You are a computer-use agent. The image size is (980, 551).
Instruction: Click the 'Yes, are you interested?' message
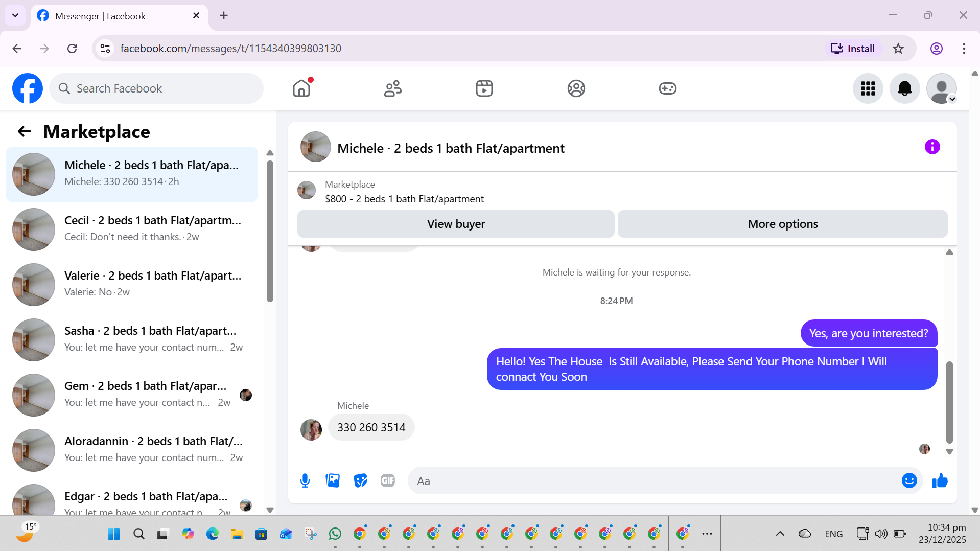[869, 333]
